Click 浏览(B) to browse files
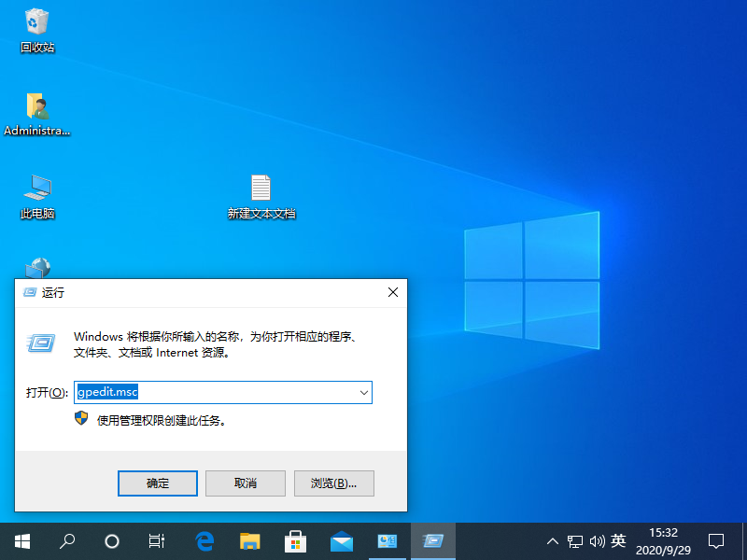 (x=333, y=483)
